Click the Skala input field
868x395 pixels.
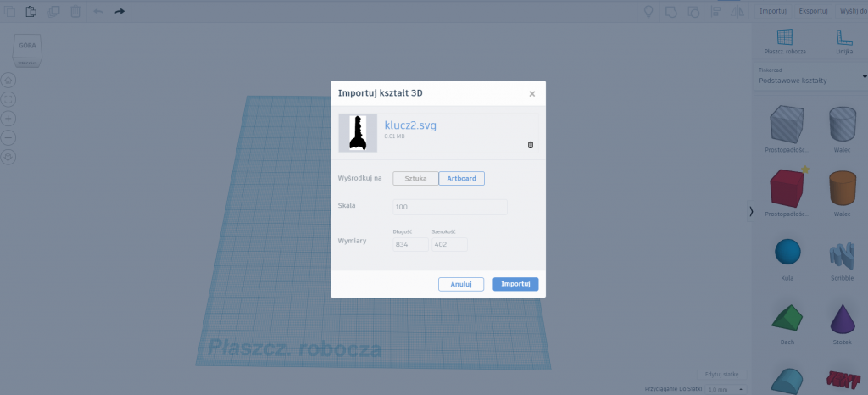click(450, 207)
